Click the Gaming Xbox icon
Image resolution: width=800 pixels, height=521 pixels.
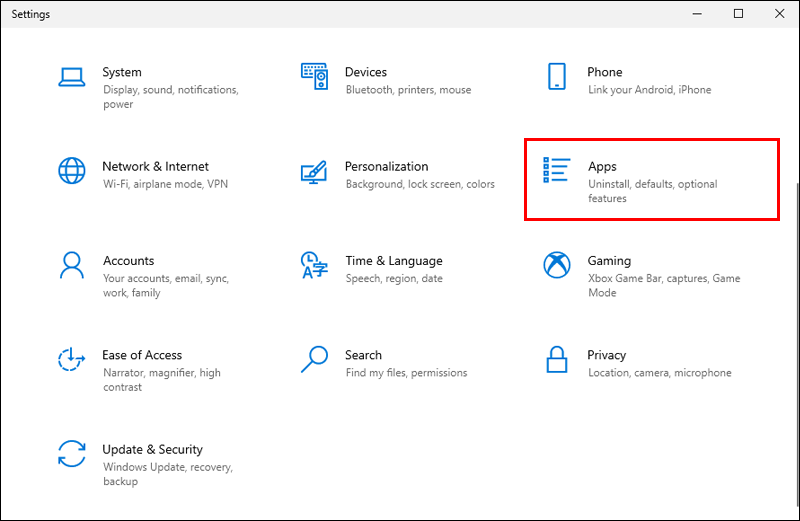556,265
